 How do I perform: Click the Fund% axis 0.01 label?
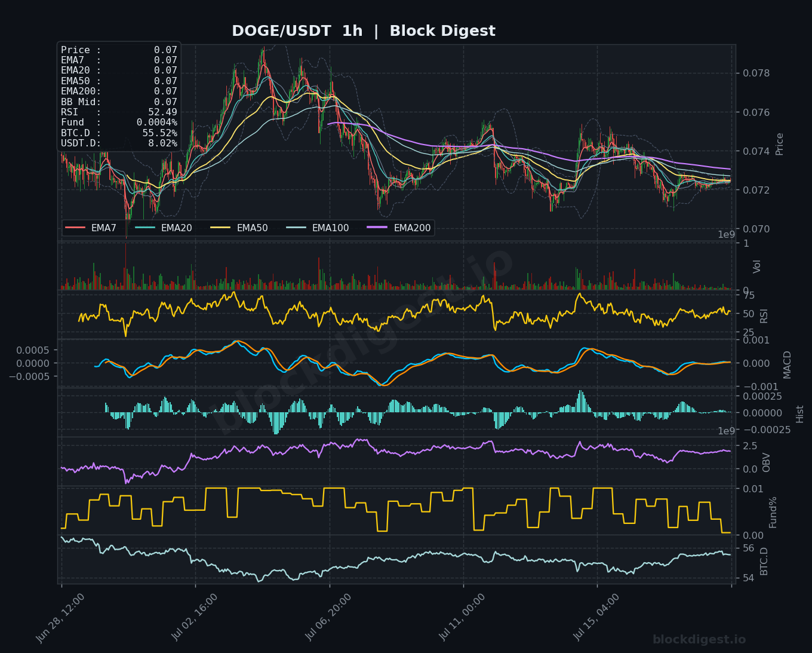click(x=752, y=489)
